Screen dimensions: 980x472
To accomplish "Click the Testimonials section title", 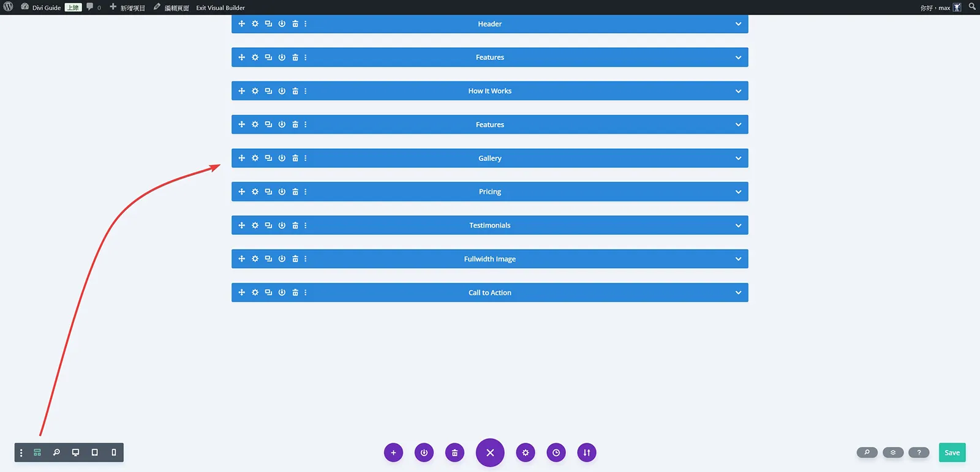I will pos(490,225).
